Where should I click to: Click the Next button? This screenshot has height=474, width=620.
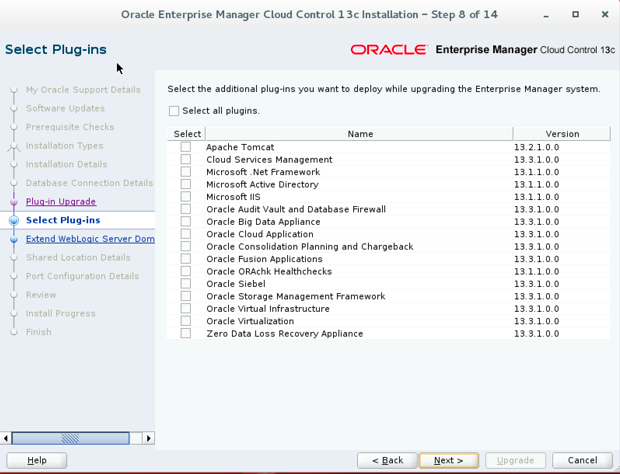[449, 461]
